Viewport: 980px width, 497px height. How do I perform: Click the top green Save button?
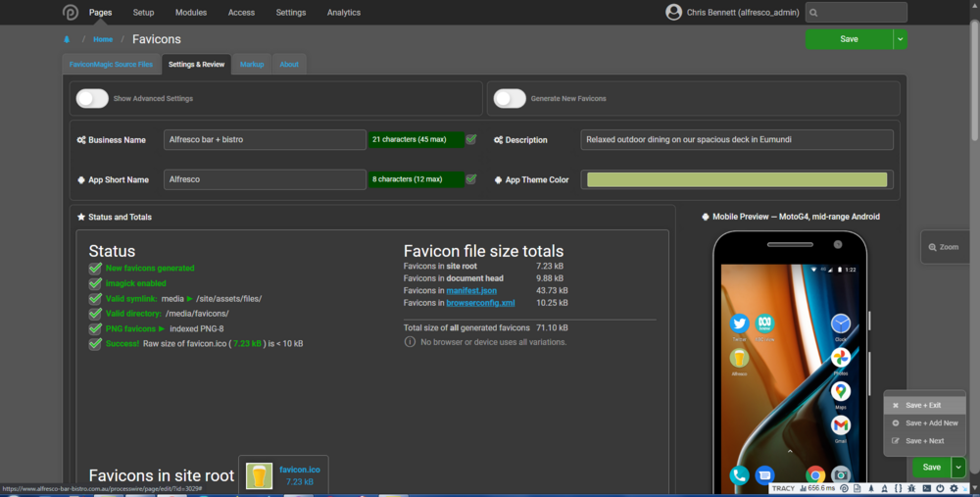(849, 39)
